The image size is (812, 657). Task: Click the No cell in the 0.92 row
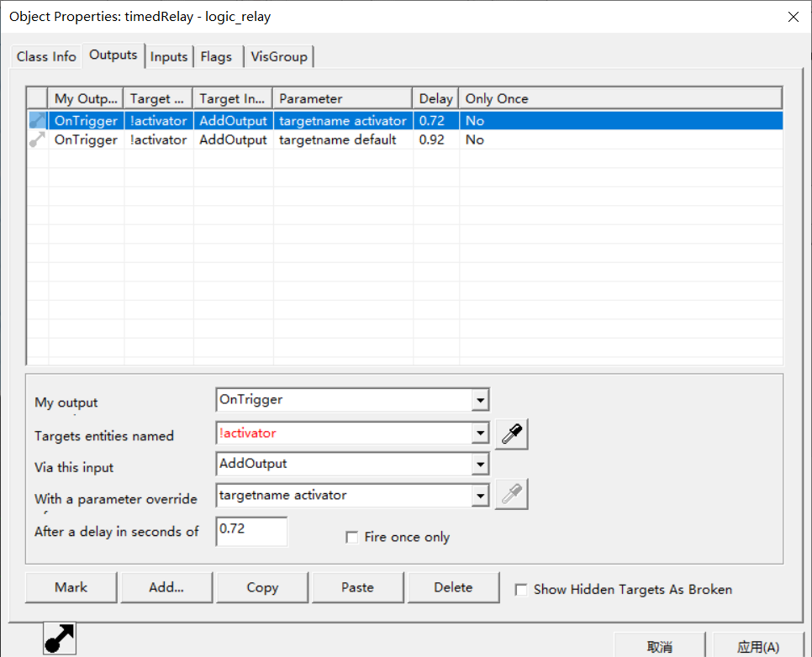(474, 139)
